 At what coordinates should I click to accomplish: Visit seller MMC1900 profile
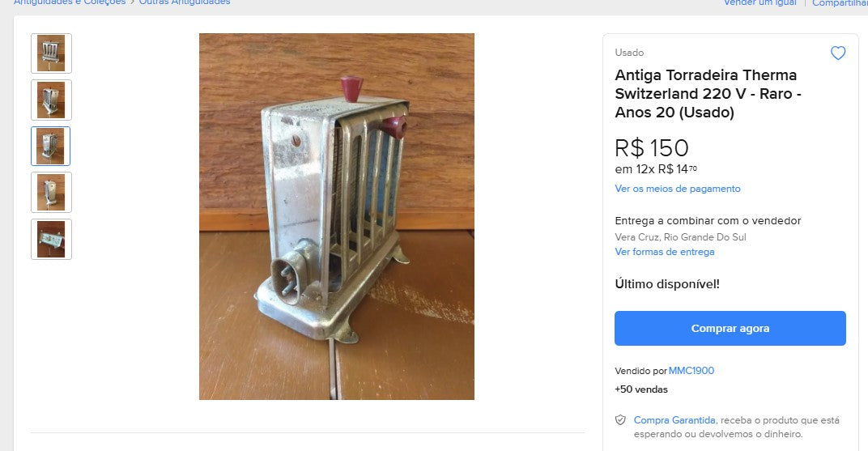(691, 371)
